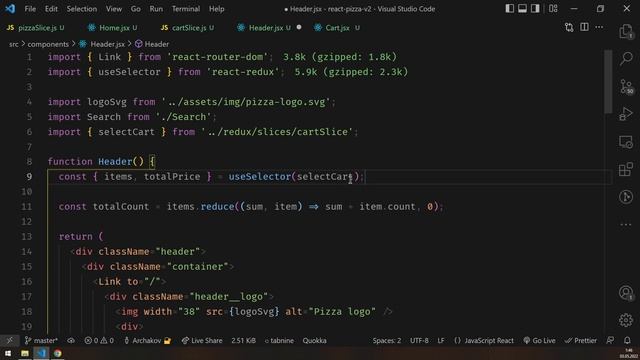Click Prettier formatter status item

(580, 340)
